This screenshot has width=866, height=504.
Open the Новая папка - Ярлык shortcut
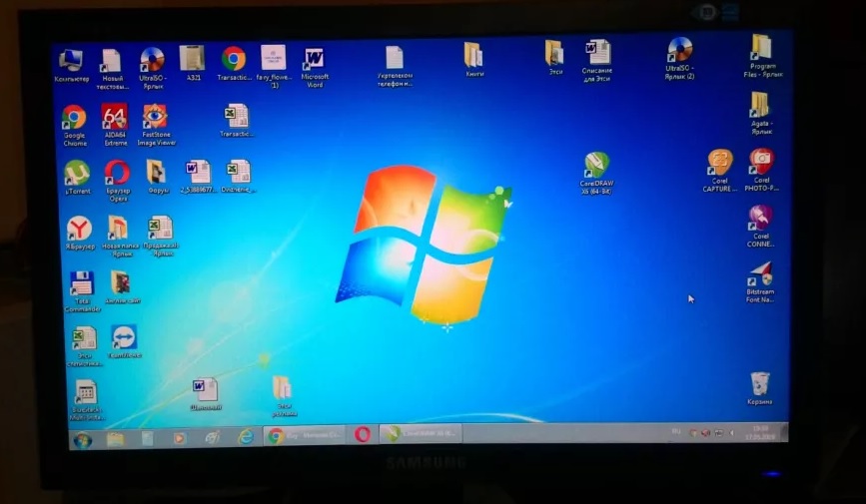(121, 237)
